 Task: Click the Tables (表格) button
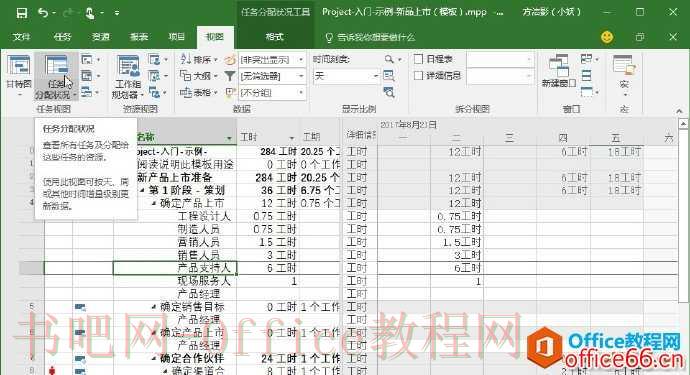coord(198,92)
